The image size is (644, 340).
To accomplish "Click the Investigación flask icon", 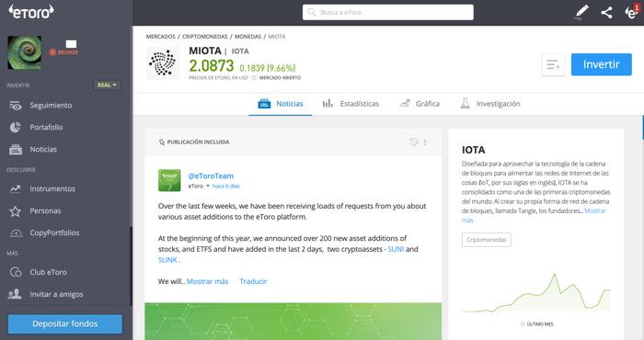I will [x=465, y=103].
